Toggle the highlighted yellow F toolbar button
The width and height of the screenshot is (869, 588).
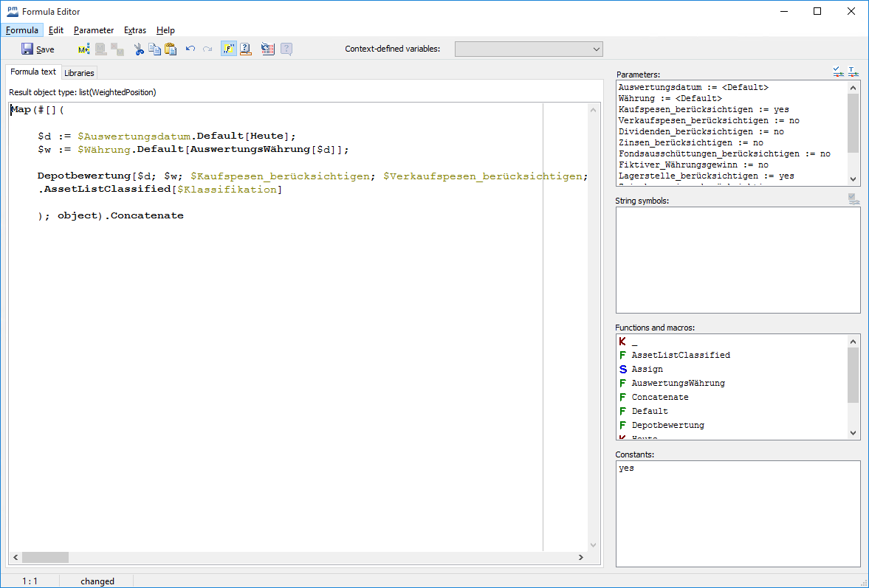click(228, 49)
